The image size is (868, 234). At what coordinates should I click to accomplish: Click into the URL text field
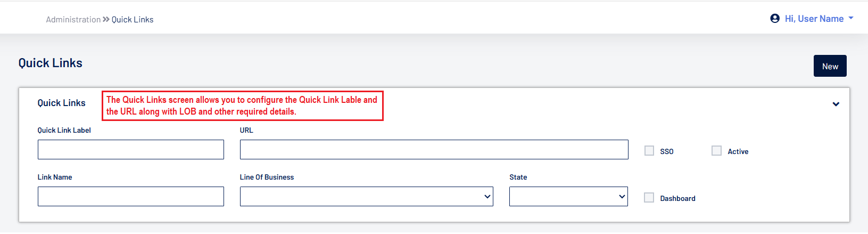point(434,149)
